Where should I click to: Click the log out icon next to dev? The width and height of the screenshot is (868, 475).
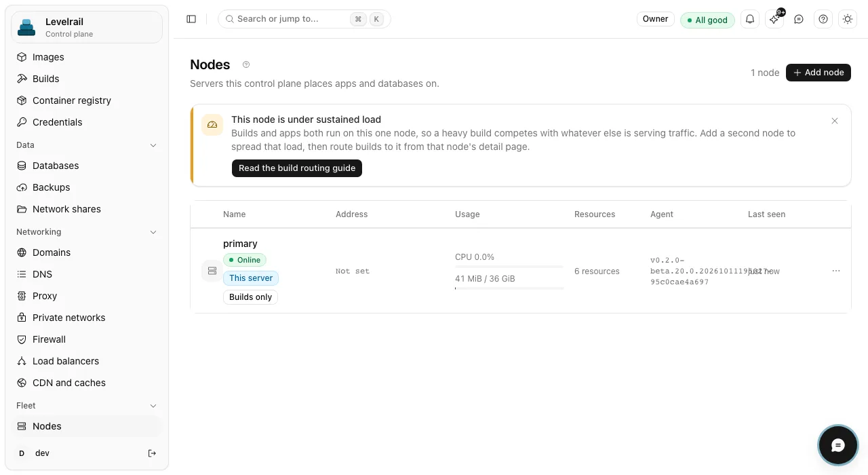(x=153, y=453)
